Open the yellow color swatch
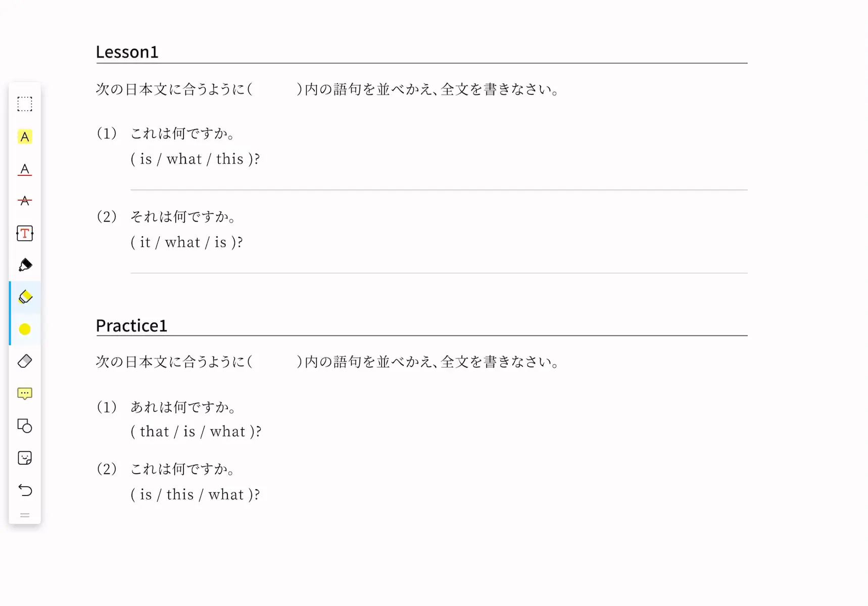 coord(25,329)
